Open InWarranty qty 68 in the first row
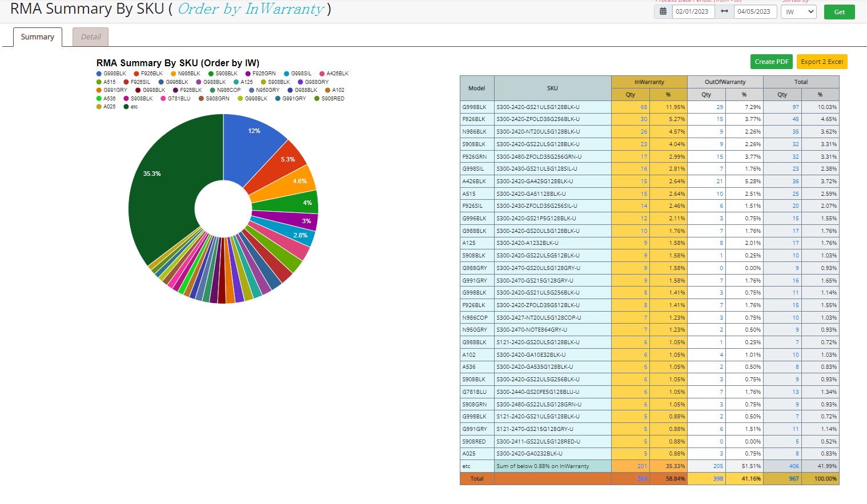The image size is (867, 504). [x=644, y=107]
